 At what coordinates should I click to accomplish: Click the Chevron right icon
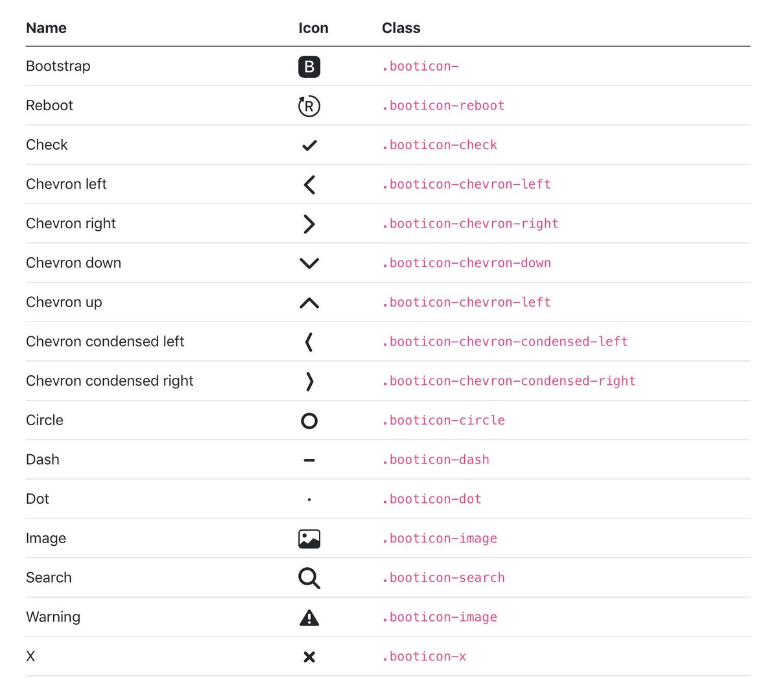click(x=309, y=224)
